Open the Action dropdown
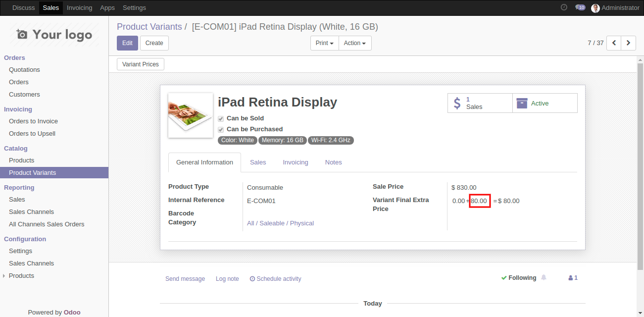 tap(354, 43)
